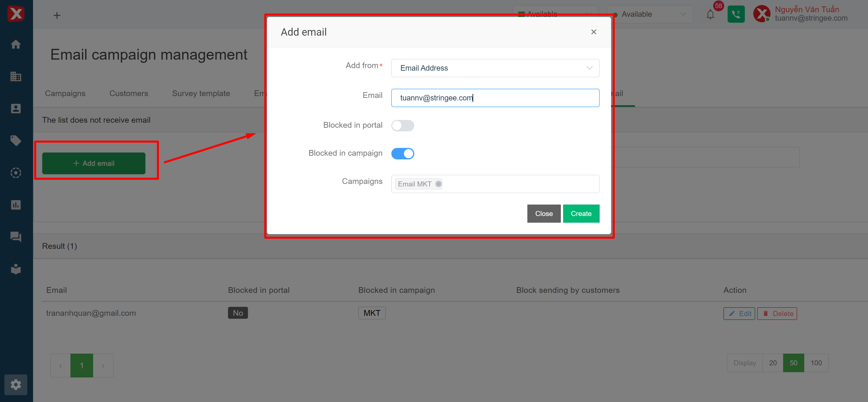Expand the Add from dropdown
The image size is (868, 402).
(x=495, y=68)
